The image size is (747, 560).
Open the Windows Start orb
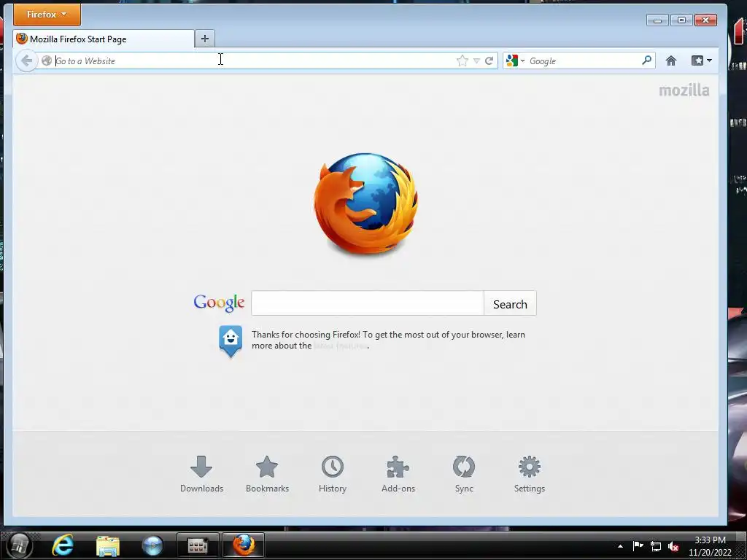pos(20,545)
